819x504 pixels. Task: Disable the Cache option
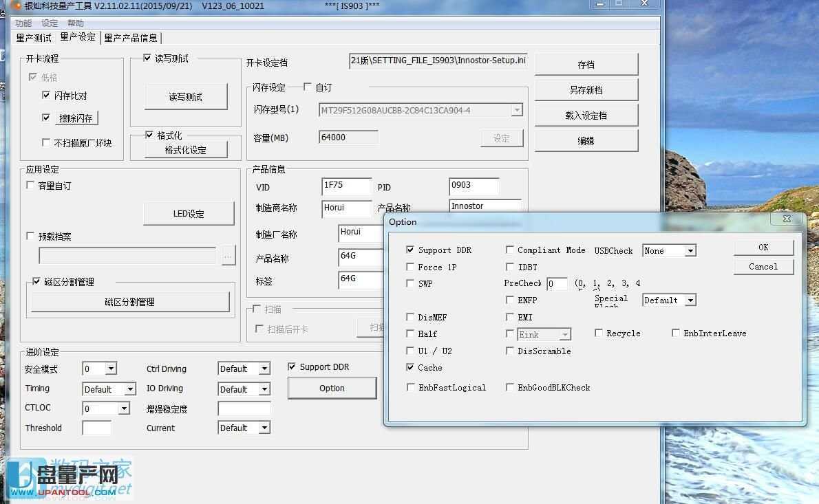click(410, 368)
